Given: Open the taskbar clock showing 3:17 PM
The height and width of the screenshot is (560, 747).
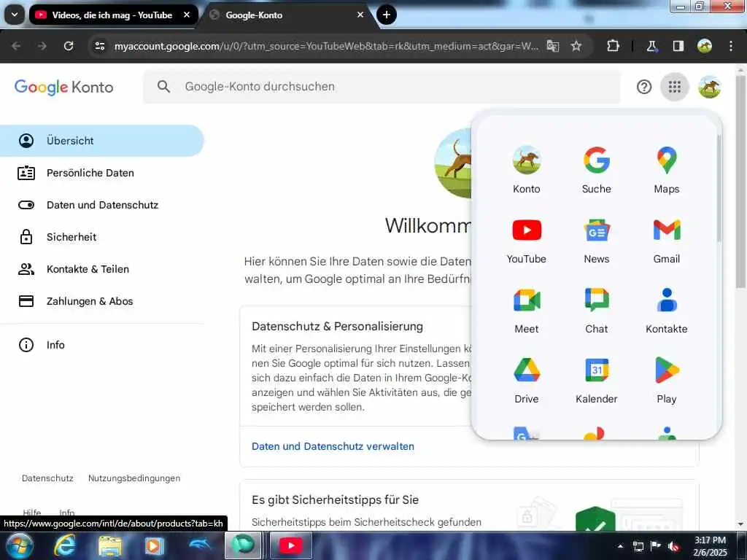Looking at the screenshot, I should point(711,546).
